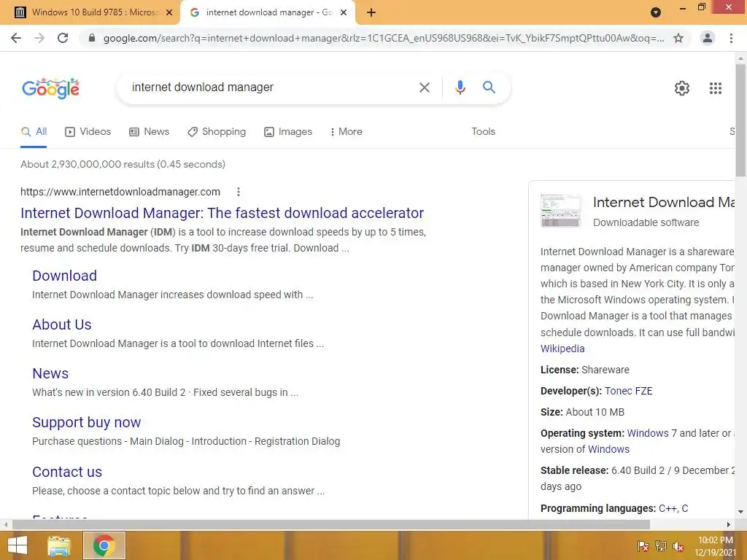
Task: Click the scroll right arrow on horizontal scrollbar
Action: pyautogui.click(x=729, y=524)
